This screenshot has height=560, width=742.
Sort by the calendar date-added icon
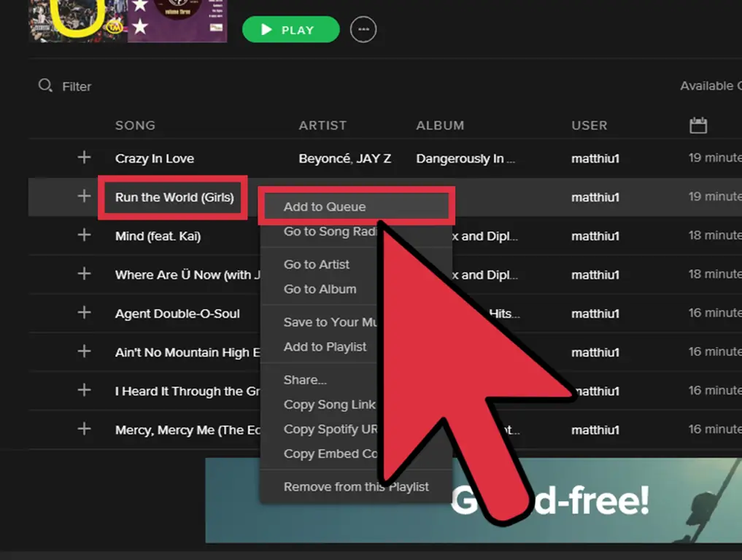click(698, 125)
